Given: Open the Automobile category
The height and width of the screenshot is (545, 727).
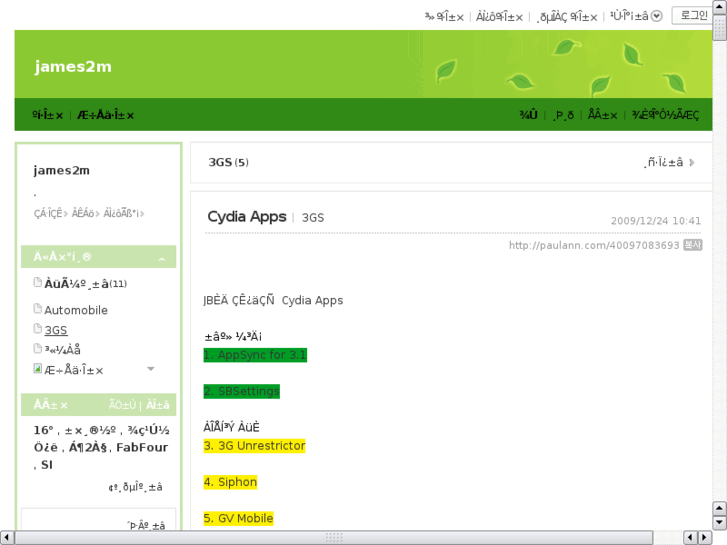Looking at the screenshot, I should (x=76, y=310).
